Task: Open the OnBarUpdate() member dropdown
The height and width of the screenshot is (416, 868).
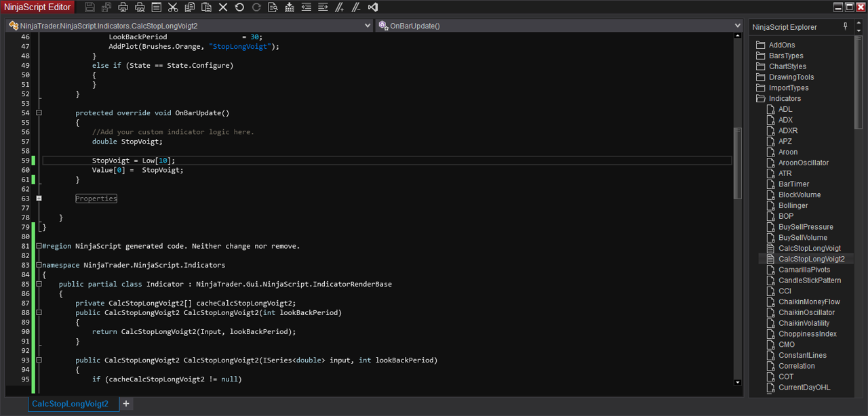Action: pos(737,26)
